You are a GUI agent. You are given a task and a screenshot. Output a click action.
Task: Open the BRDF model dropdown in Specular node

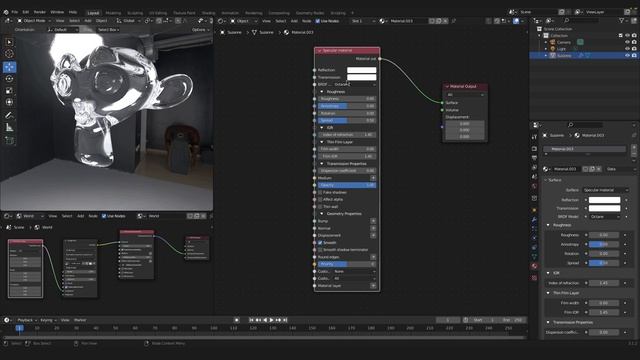point(355,84)
